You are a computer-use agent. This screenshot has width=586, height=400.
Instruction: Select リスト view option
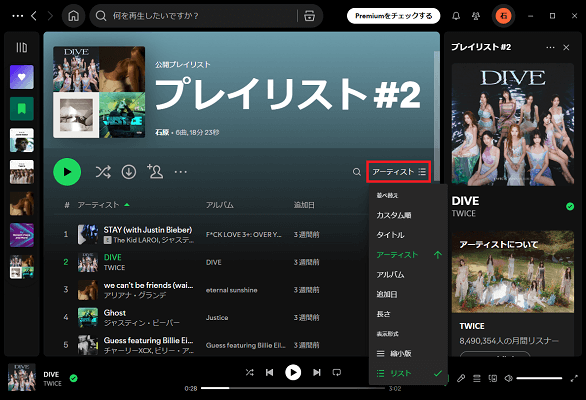(408, 373)
